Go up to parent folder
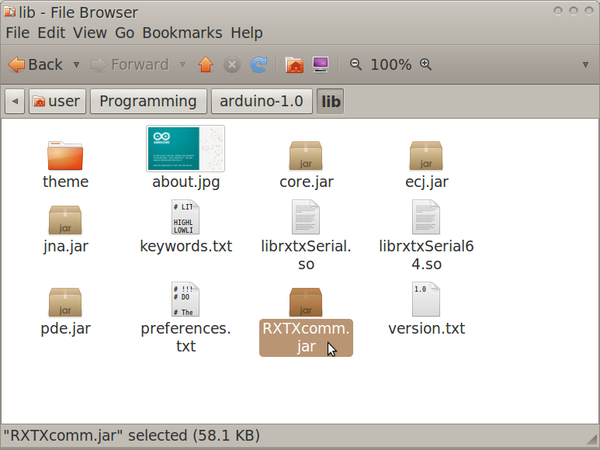Image resolution: width=600 pixels, height=450 pixels. tap(206, 65)
